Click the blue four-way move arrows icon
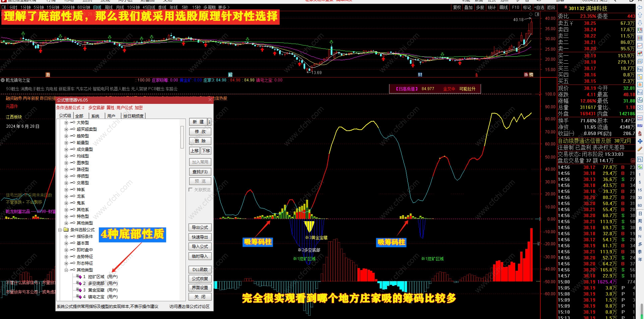The image size is (644, 319). [x=640, y=141]
